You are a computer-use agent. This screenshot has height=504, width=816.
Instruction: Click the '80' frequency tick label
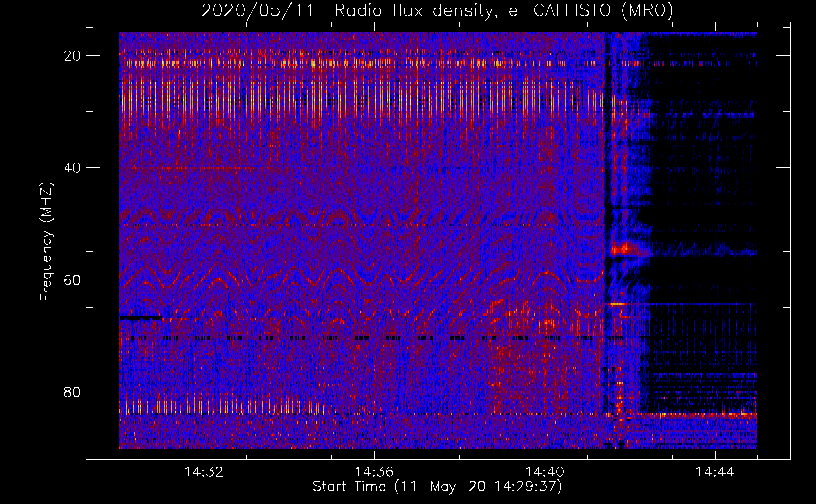click(x=72, y=392)
